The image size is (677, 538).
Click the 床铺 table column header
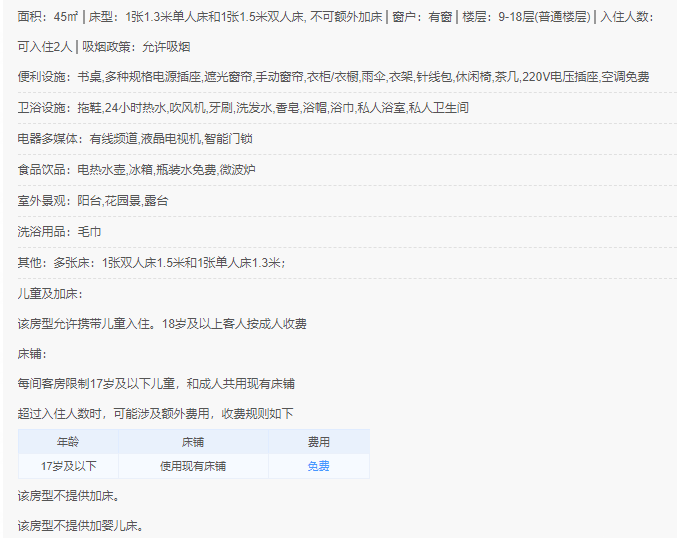coord(193,441)
